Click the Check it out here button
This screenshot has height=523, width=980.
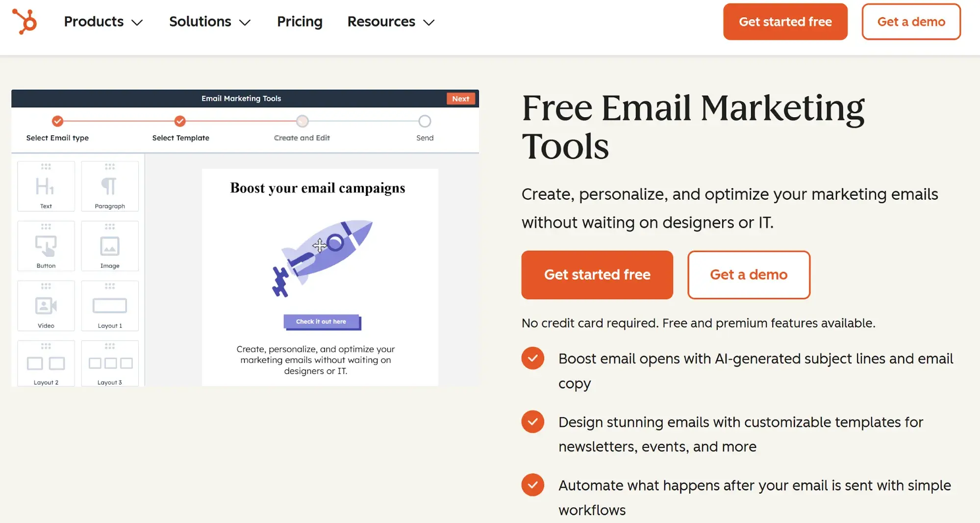(x=322, y=321)
